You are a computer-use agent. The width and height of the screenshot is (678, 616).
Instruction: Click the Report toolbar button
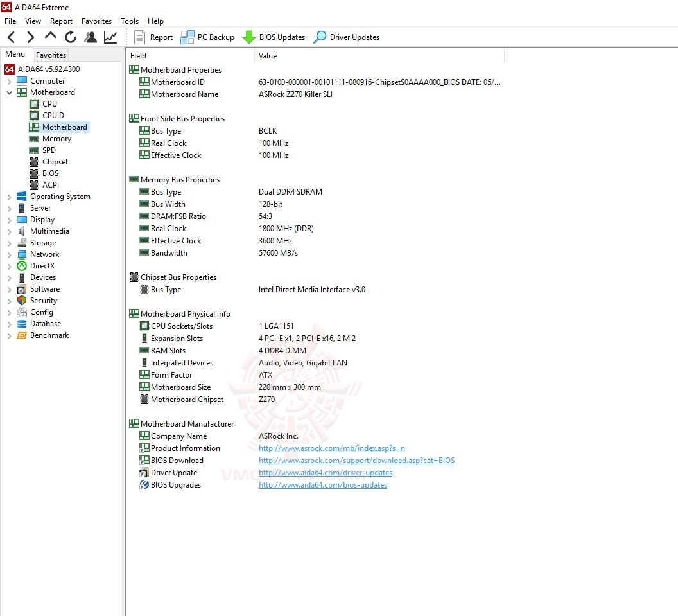pyautogui.click(x=153, y=37)
